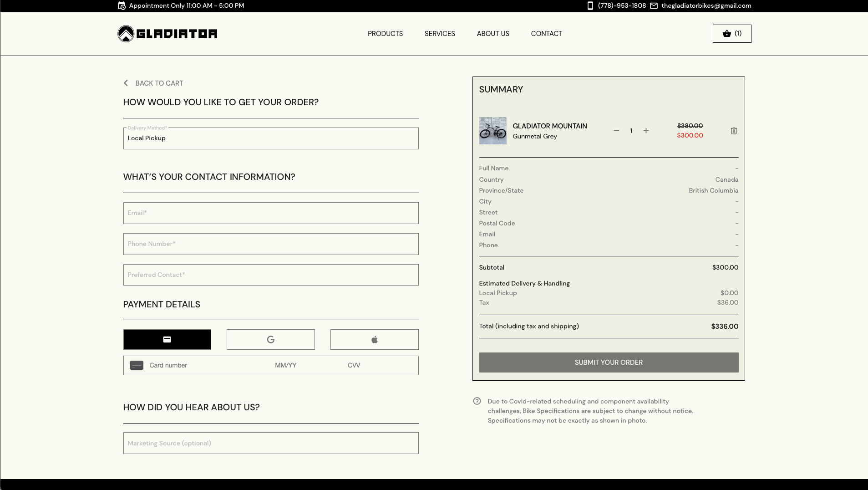Click the red $300.00 sale price
This screenshot has width=868, height=490.
click(690, 135)
